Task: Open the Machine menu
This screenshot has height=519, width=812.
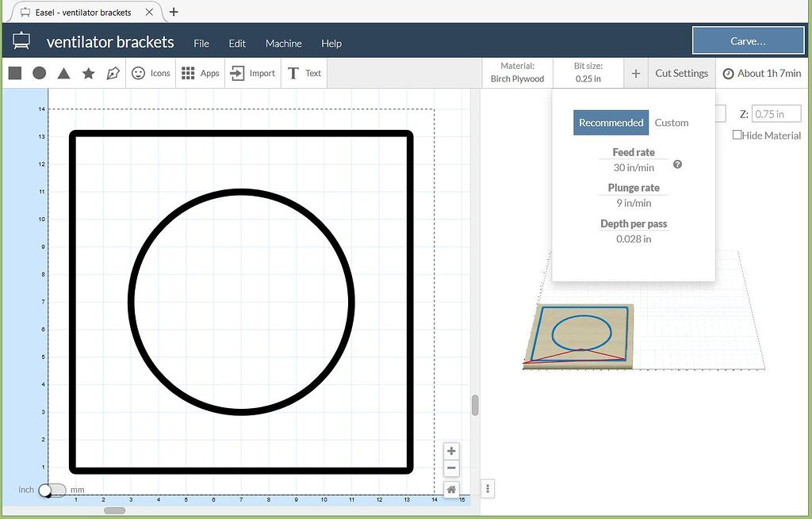Action: 283,44
